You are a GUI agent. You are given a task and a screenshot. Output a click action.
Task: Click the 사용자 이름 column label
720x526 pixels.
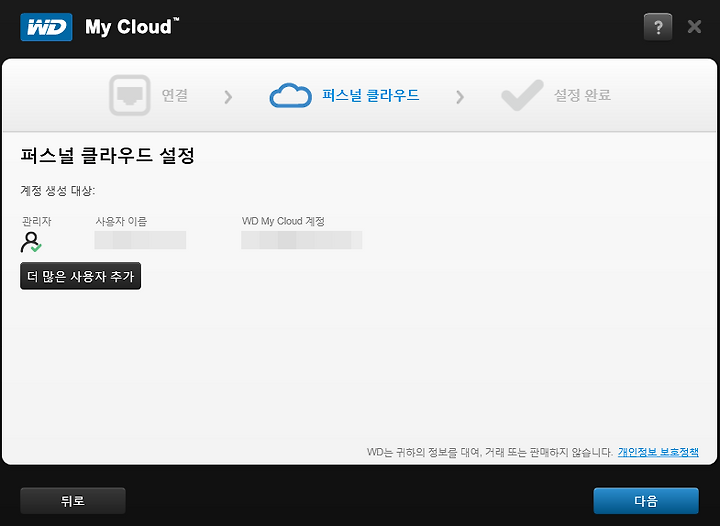click(121, 221)
